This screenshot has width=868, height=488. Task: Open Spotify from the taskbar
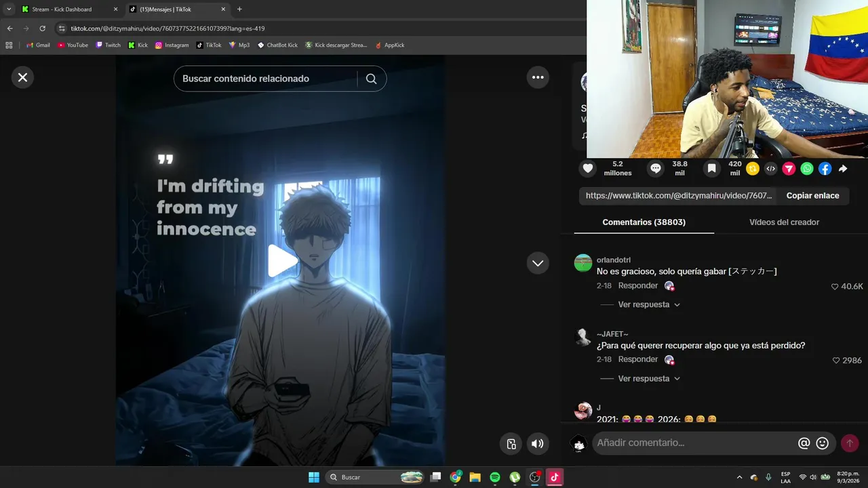(495, 477)
